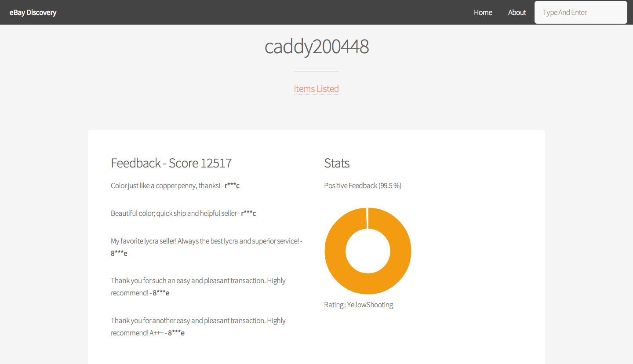This screenshot has height=364, width=633.
Task: Select the 'another easy and pleasant' A+++ comment
Action: [198, 327]
